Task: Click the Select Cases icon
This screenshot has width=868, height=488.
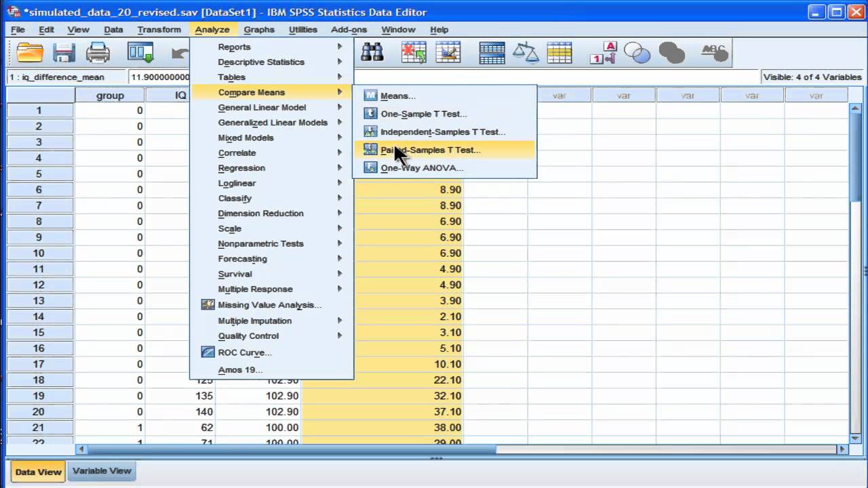Action: click(x=559, y=52)
